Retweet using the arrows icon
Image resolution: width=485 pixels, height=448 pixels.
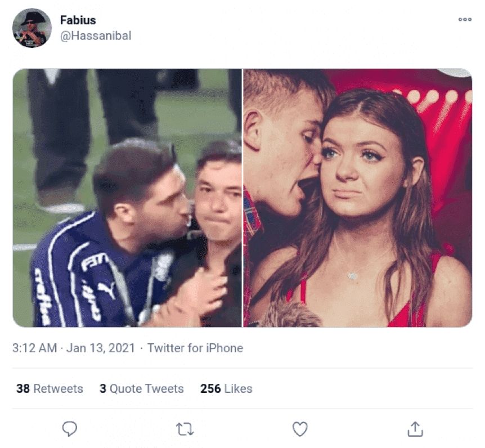click(x=185, y=429)
